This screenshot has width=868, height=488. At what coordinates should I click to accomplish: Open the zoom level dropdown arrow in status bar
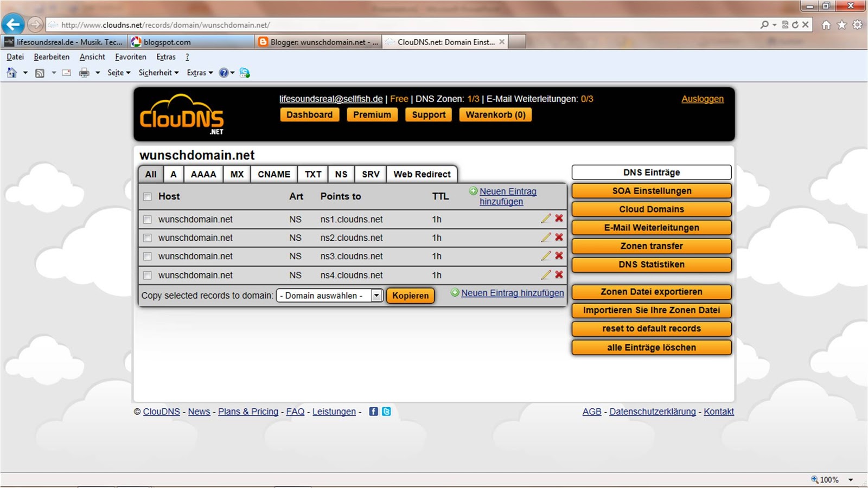pos(851,480)
